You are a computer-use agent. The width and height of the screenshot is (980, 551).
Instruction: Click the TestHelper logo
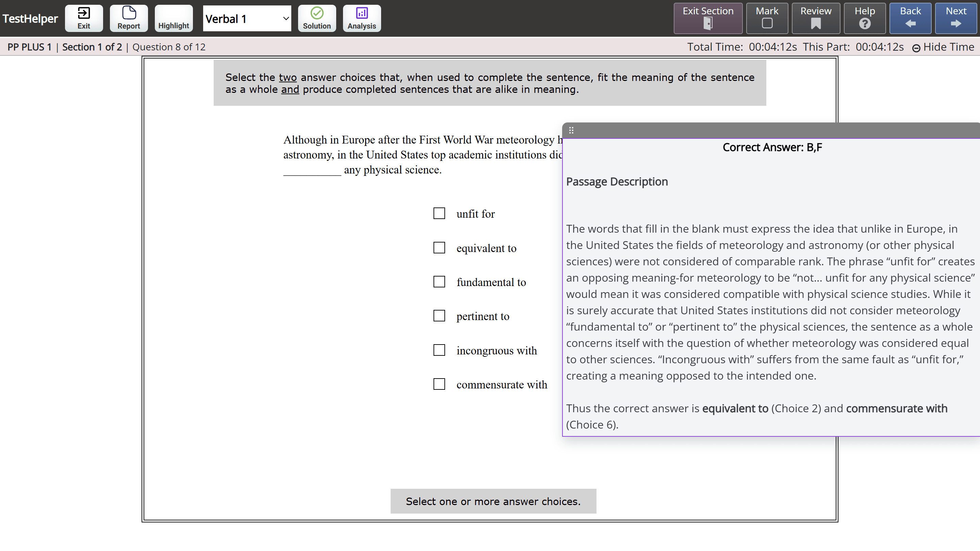click(30, 18)
